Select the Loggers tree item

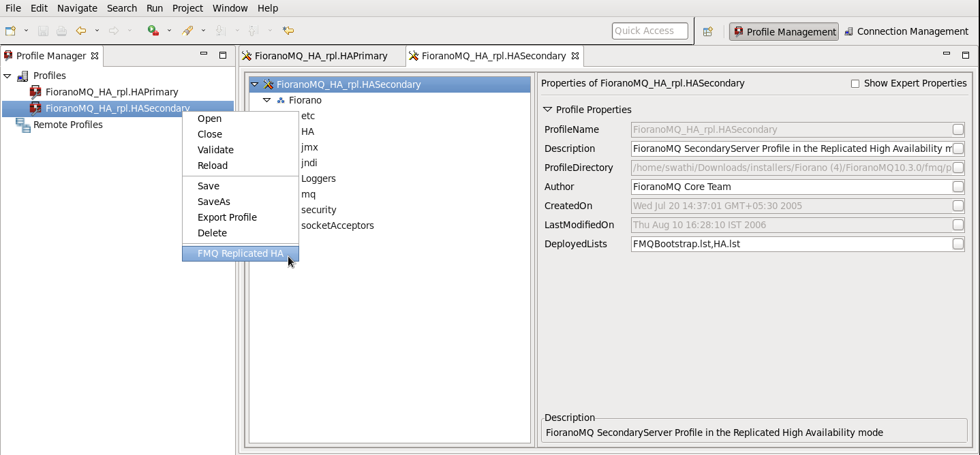(318, 178)
